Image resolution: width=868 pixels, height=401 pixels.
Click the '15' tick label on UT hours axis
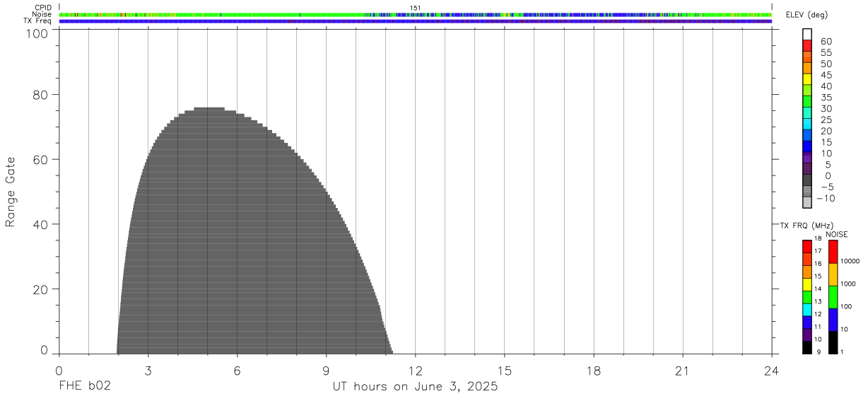505,371
